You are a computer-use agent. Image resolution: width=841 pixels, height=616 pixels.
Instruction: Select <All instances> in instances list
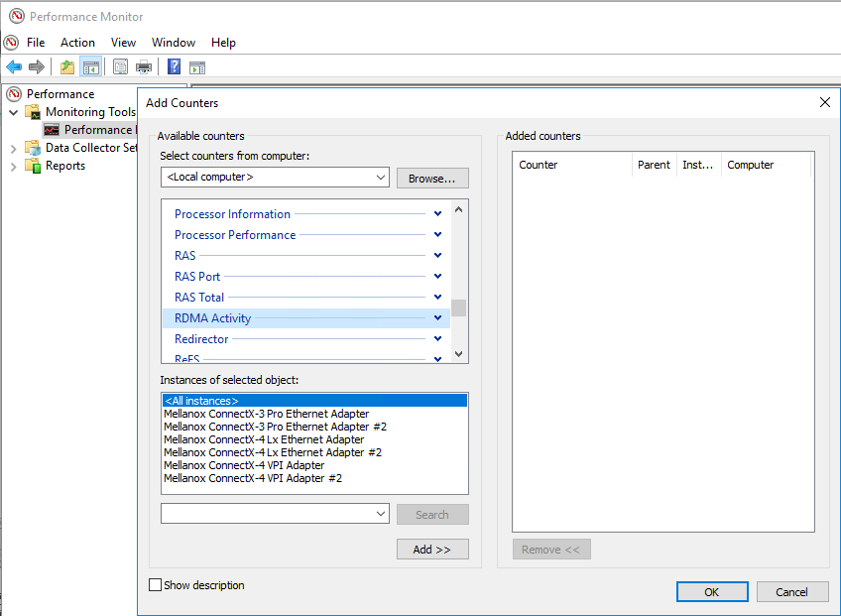pos(314,401)
